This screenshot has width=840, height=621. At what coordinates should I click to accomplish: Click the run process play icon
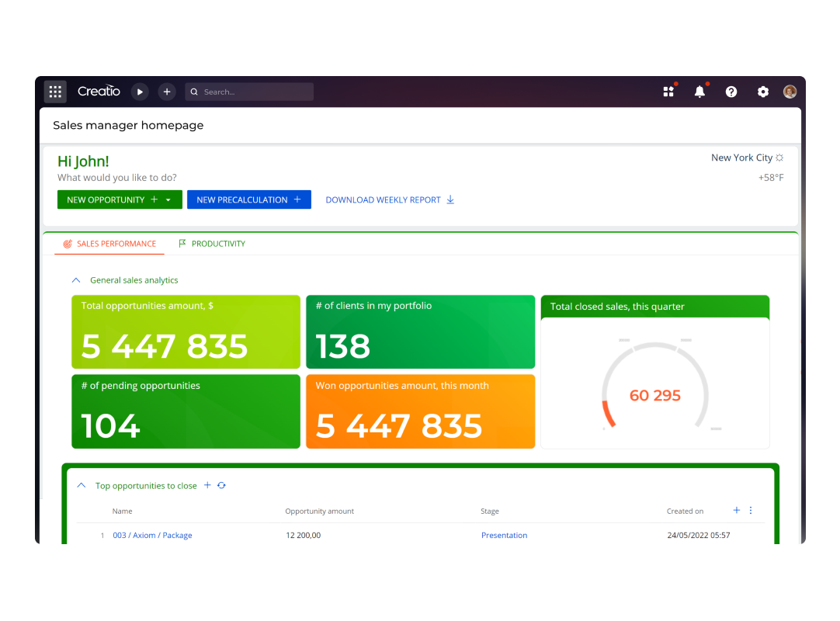click(x=140, y=92)
